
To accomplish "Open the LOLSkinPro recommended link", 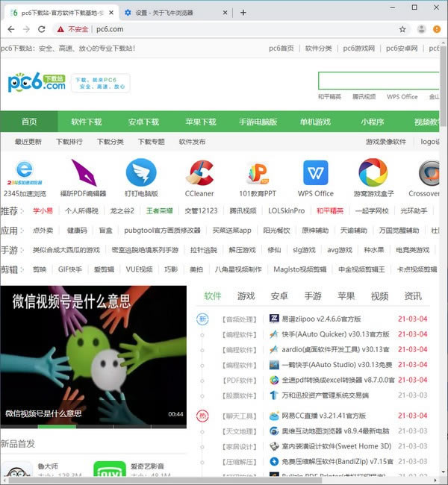I will point(287,210).
